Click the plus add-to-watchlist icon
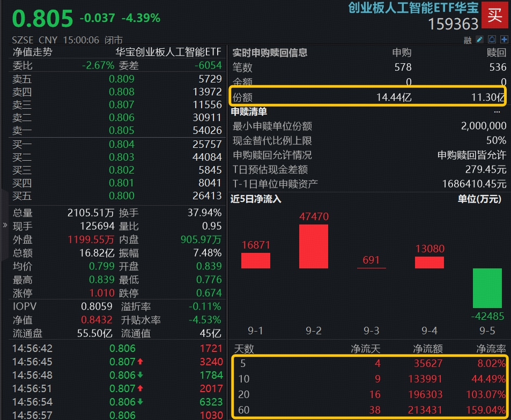This screenshot has width=511, height=420. [x=503, y=39]
